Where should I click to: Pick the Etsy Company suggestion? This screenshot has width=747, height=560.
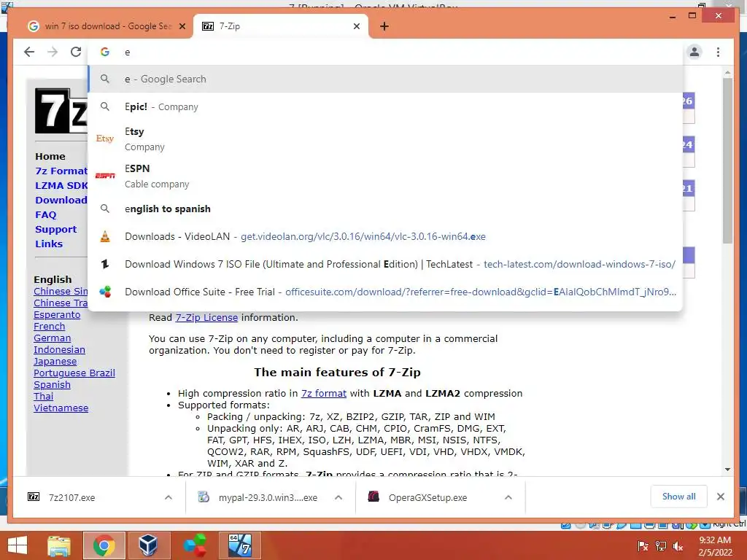coord(385,139)
